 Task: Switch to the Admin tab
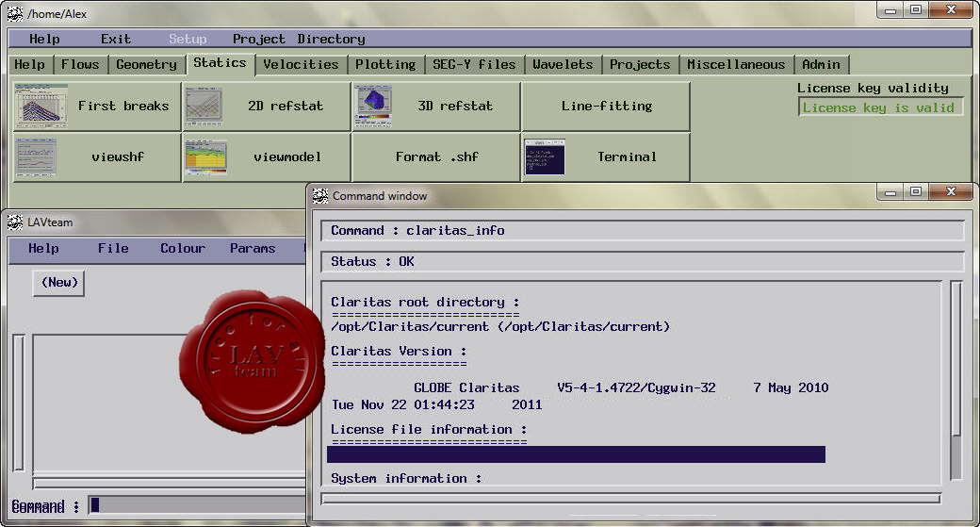822,64
